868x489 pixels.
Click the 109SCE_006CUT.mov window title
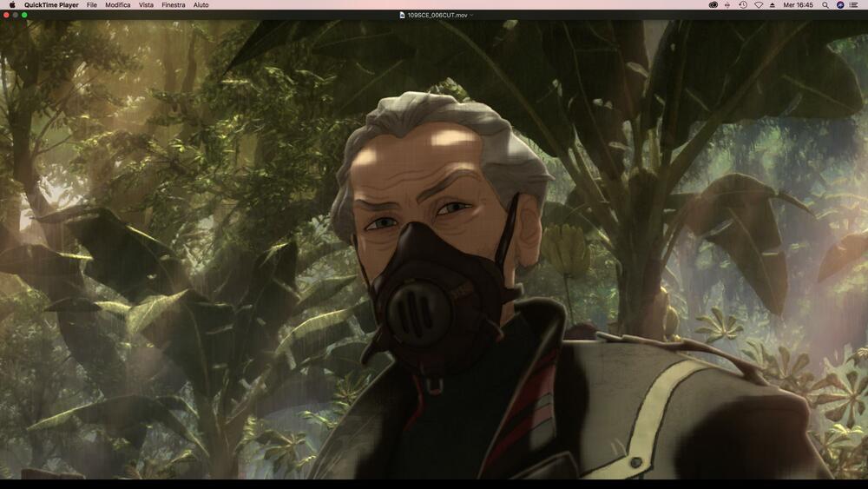click(x=437, y=15)
